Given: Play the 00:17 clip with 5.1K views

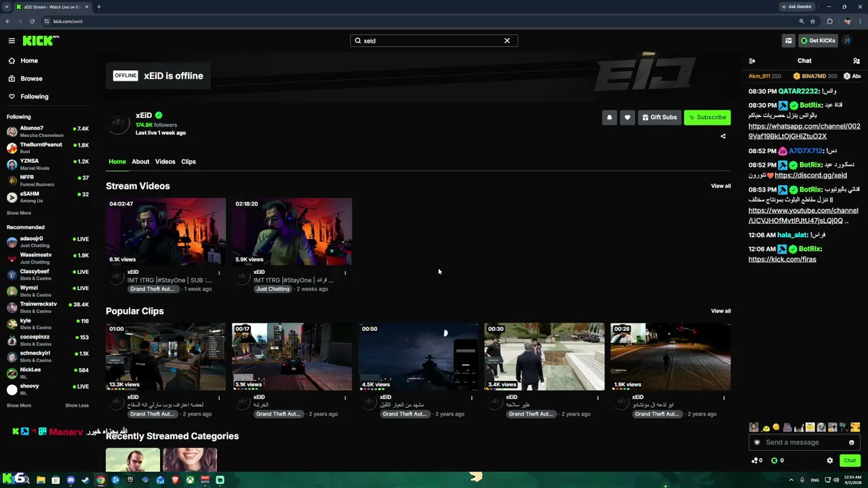Looking at the screenshot, I should (292, 357).
